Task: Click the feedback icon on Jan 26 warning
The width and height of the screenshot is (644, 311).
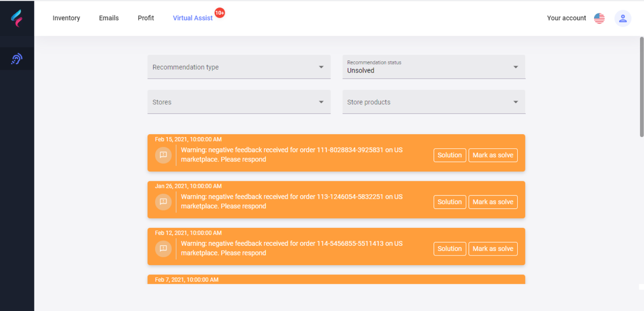Action: pos(163,202)
